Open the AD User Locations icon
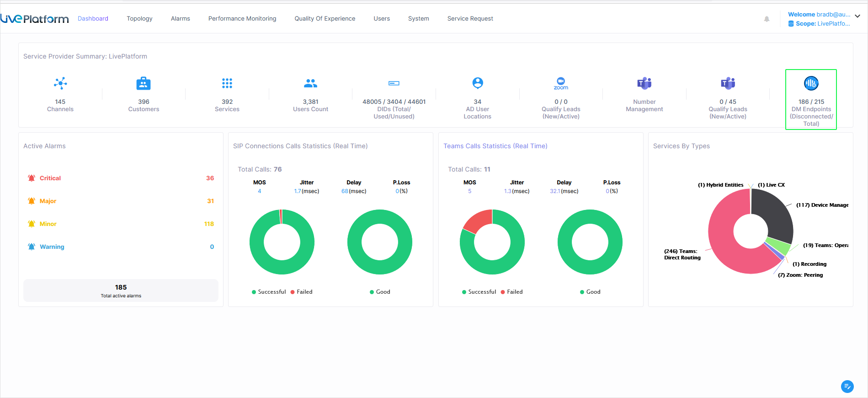Image resolution: width=868 pixels, height=398 pixels. click(478, 83)
